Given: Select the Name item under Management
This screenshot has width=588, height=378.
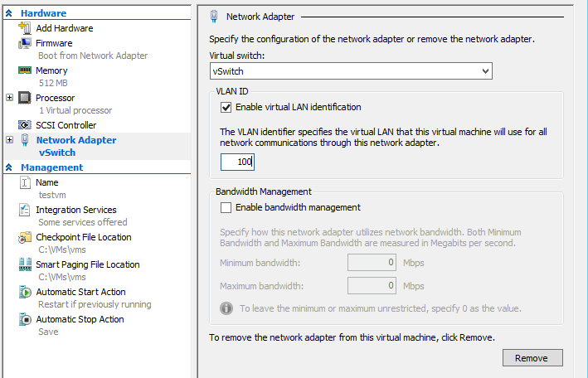Looking at the screenshot, I should point(47,182).
